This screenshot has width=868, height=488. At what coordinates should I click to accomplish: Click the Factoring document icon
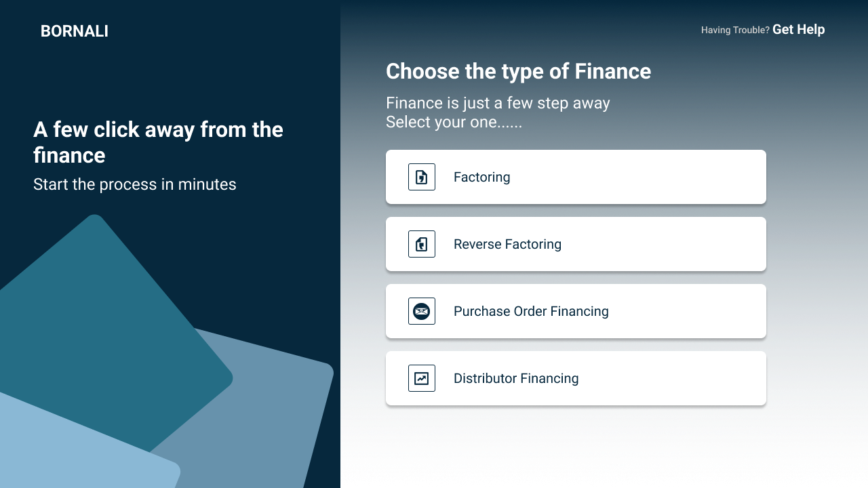[x=422, y=177]
